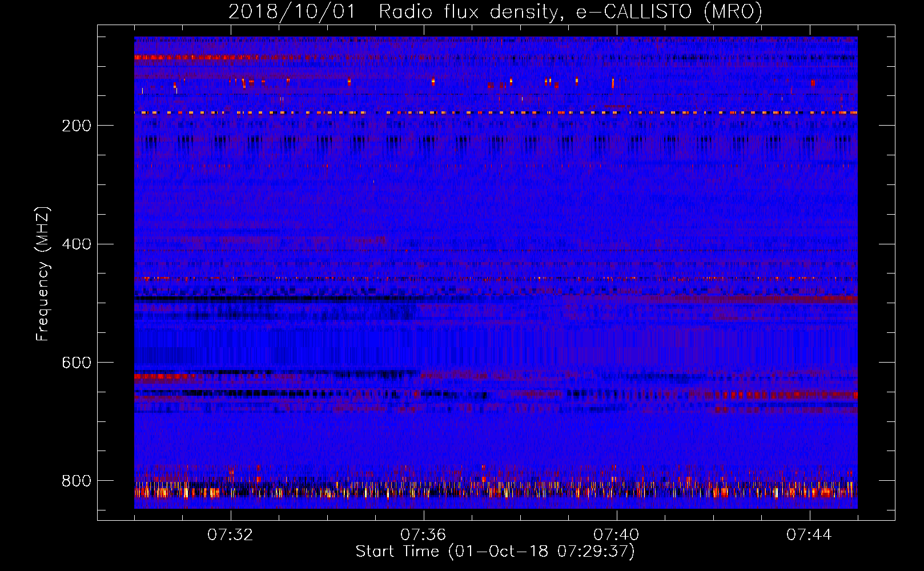Click the 200 frequency tick label
Screen dimensions: 924x571
(77, 126)
